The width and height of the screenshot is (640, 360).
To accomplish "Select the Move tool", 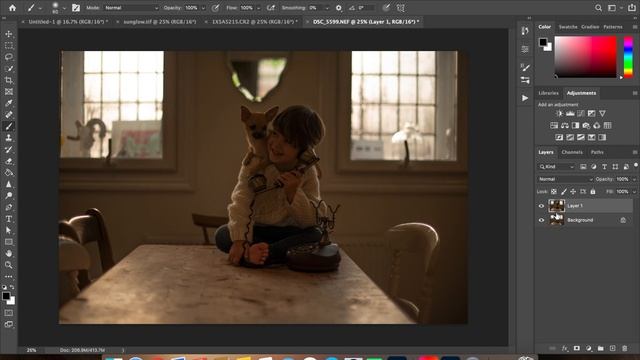I will [9, 34].
